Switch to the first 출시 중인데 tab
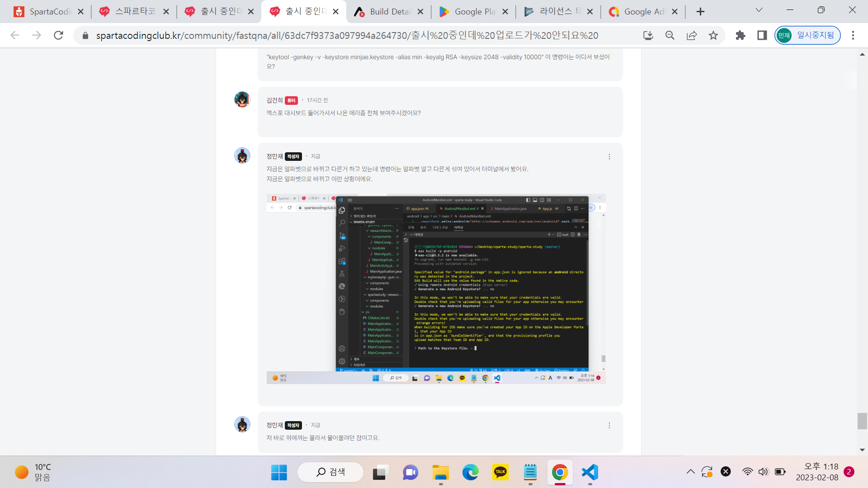The height and width of the screenshot is (488, 868). [x=219, y=12]
